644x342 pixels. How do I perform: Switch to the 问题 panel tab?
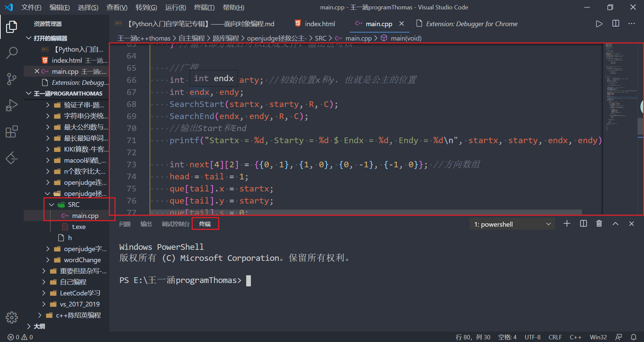[x=125, y=224]
